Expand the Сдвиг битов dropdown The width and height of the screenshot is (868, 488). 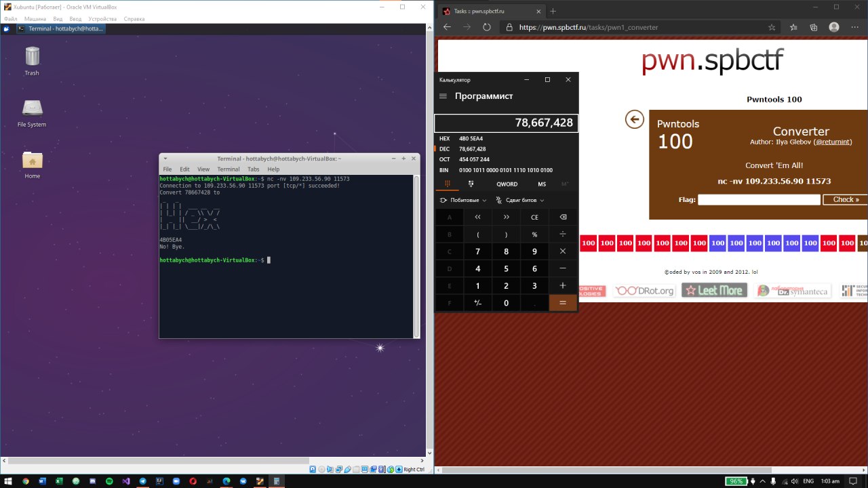(x=520, y=200)
